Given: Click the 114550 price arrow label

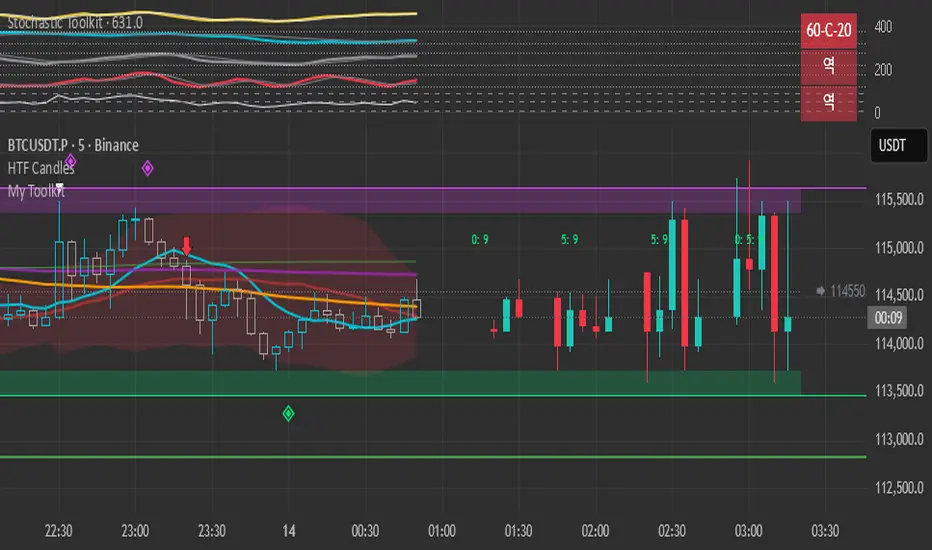Looking at the screenshot, I should click(x=841, y=291).
